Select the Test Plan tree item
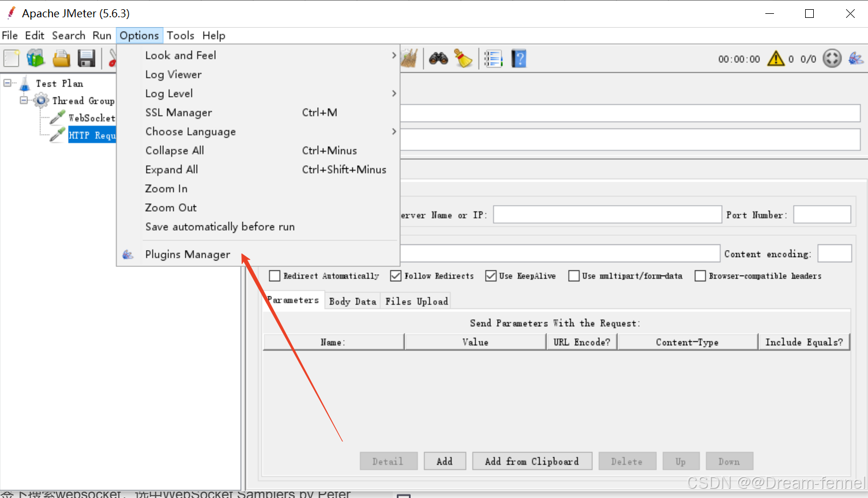 pos(59,84)
